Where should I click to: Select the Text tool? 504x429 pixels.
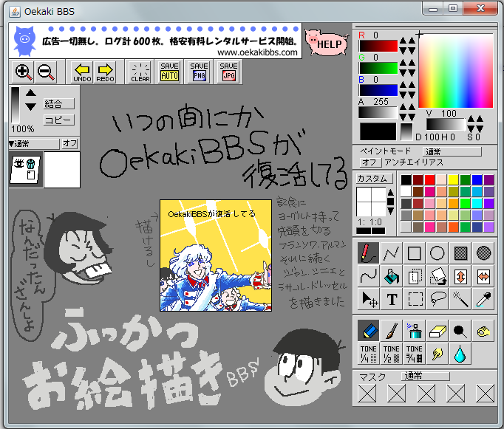391,299
